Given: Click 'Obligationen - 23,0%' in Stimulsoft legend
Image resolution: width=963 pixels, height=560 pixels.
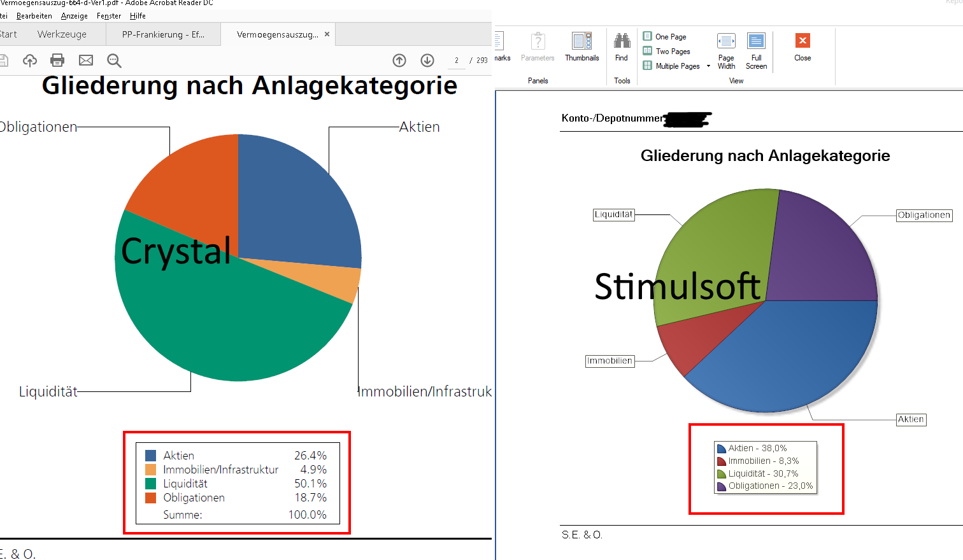Looking at the screenshot, I should tap(771, 486).
